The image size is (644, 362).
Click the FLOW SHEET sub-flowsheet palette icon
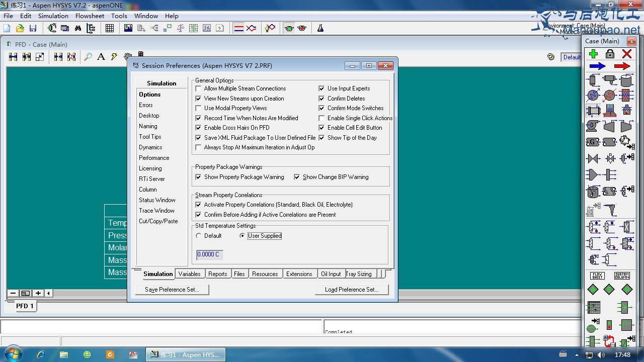(x=597, y=276)
